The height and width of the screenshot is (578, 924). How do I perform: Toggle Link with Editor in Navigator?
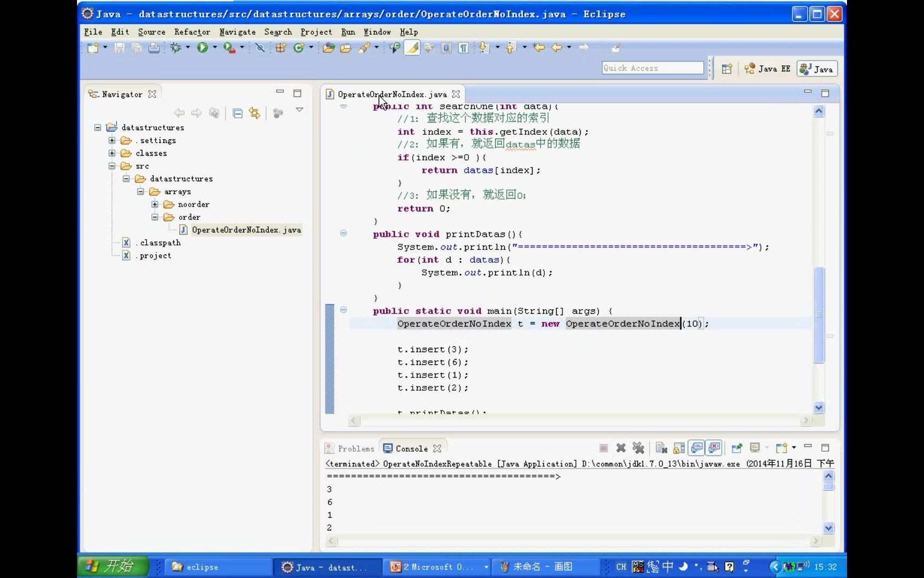(x=255, y=113)
